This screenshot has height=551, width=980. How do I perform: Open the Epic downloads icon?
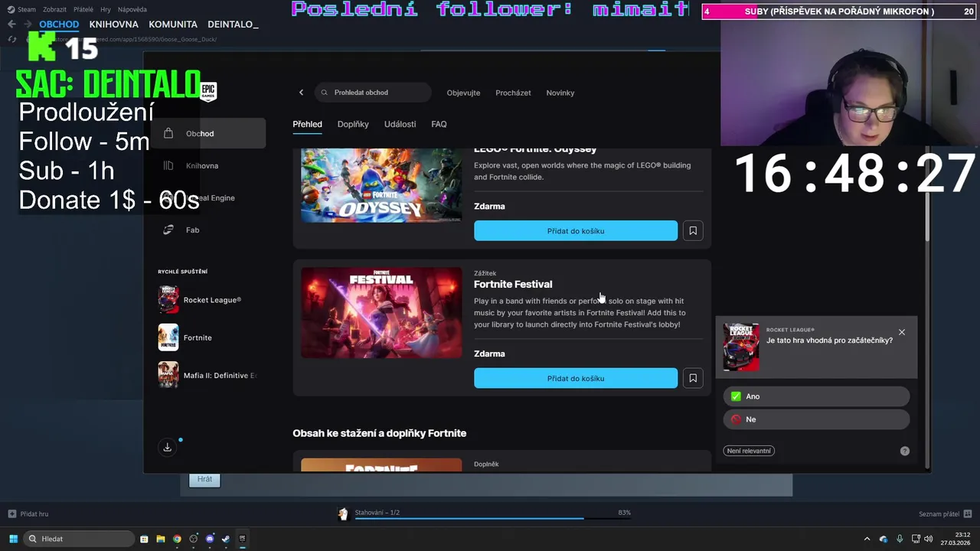tap(167, 447)
